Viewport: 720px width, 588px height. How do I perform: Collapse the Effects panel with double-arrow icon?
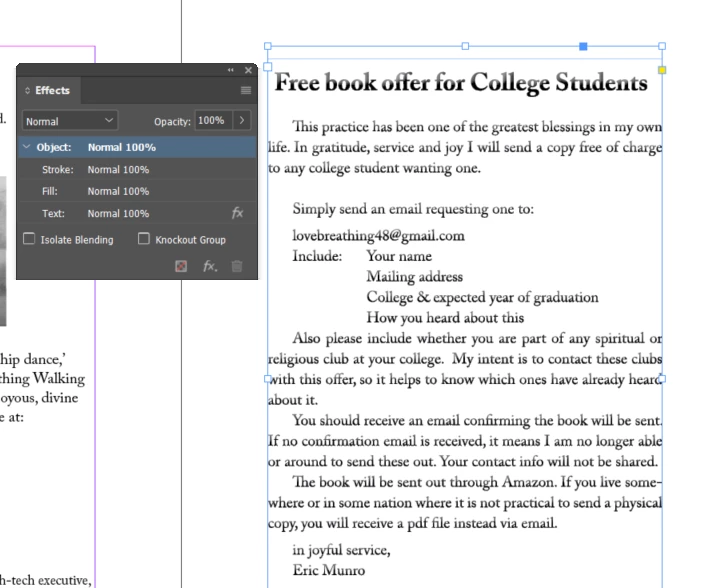231,70
